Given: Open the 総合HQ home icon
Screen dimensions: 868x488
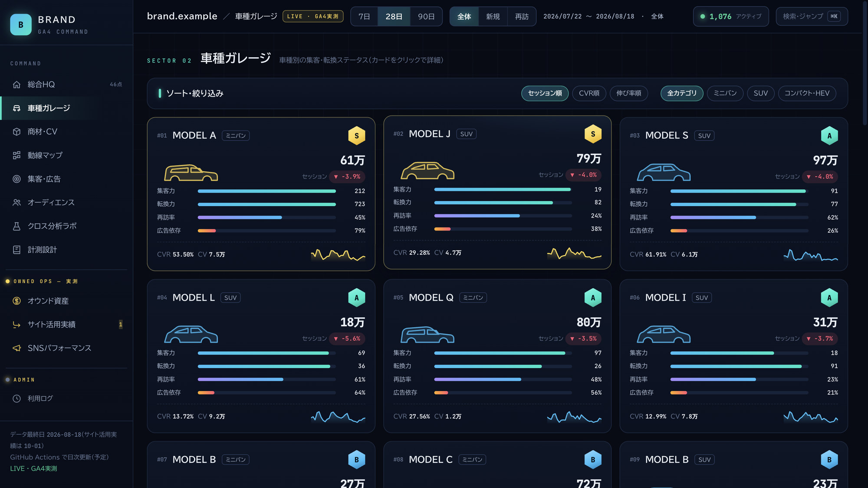Looking at the screenshot, I should [16, 85].
